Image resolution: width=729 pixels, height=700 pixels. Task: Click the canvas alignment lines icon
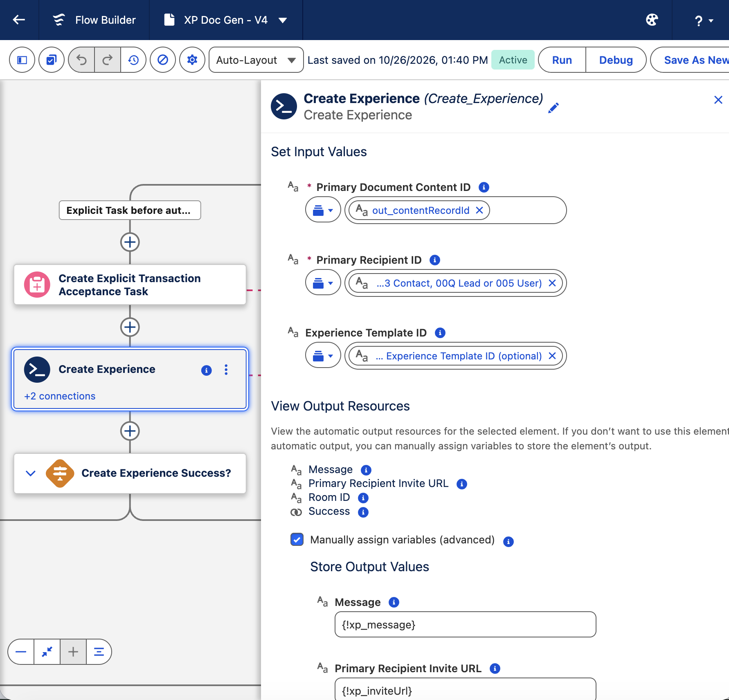pyautogui.click(x=99, y=652)
